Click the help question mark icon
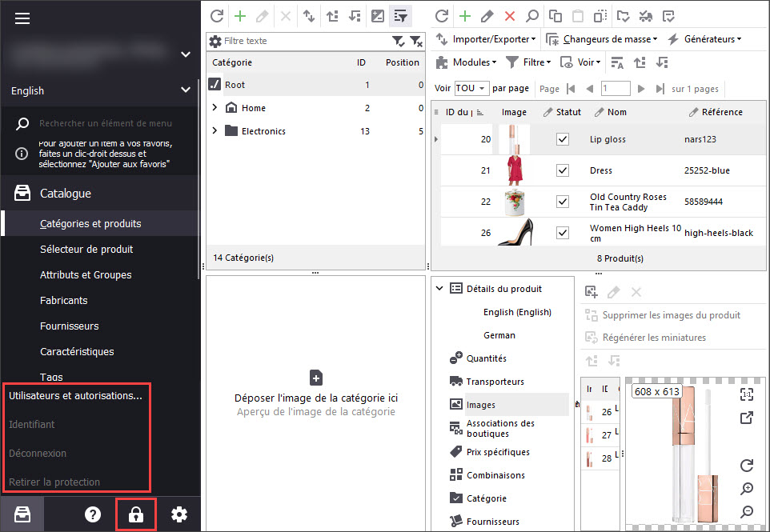Viewport: 770px width, 532px height. (x=93, y=515)
